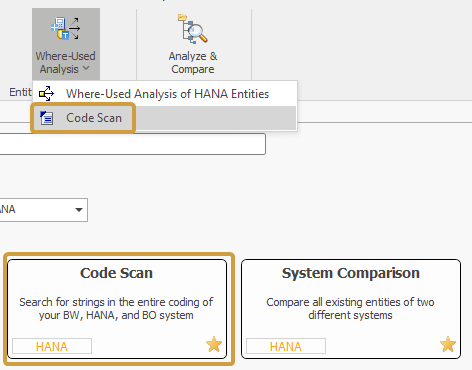Toggle favorite star on Code Scan tile
The height and width of the screenshot is (370, 472).
coord(214,344)
